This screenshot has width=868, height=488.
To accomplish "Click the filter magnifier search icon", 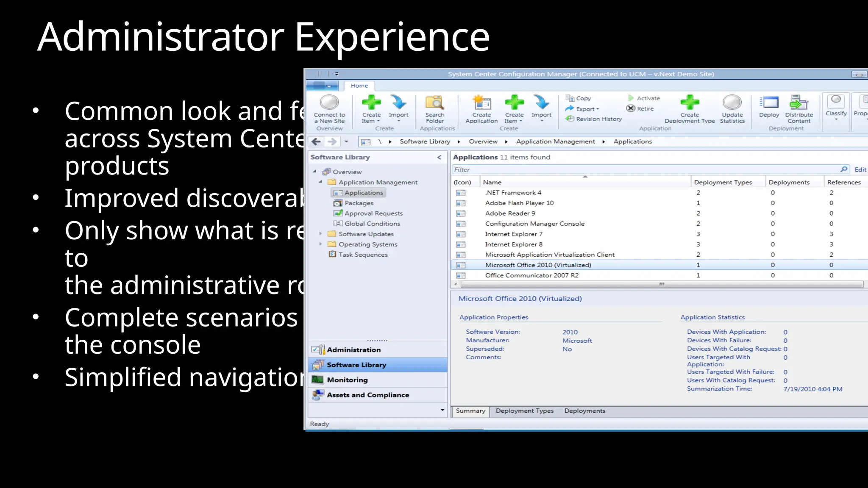I will 844,169.
